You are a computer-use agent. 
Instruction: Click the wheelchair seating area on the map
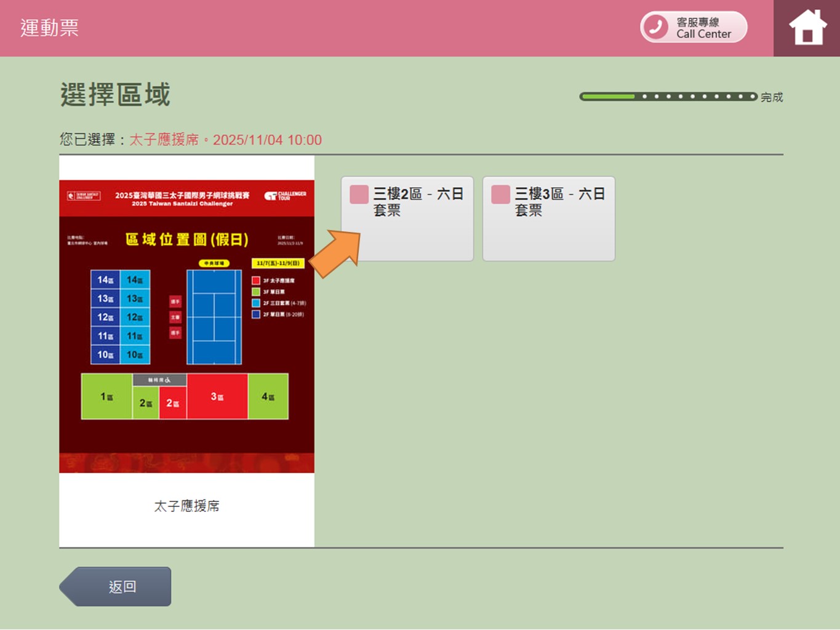click(x=159, y=380)
